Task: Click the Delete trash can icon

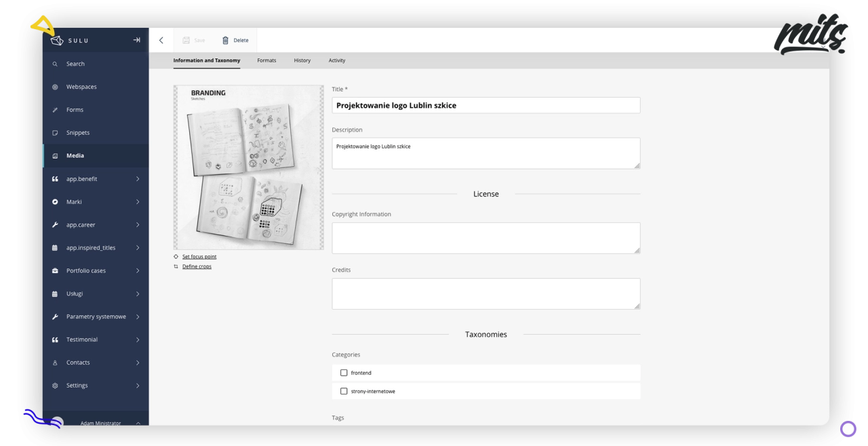Action: (226, 40)
